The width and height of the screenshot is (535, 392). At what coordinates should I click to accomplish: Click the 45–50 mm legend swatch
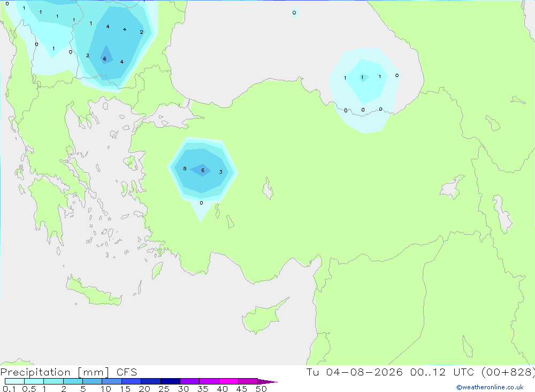pyautogui.click(x=248, y=381)
